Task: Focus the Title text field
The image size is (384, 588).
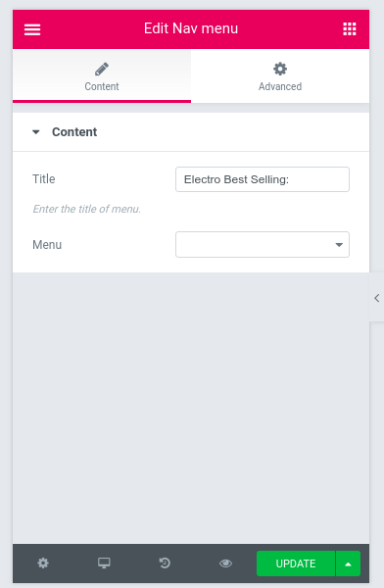Action: (263, 179)
